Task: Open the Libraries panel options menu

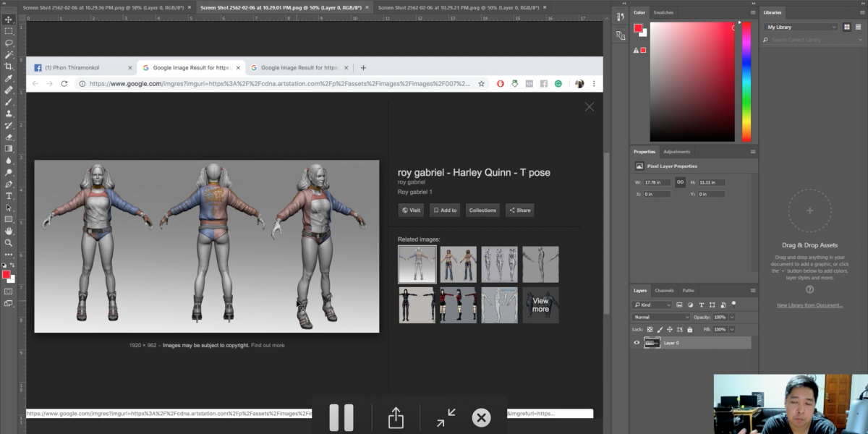Action: tap(862, 12)
